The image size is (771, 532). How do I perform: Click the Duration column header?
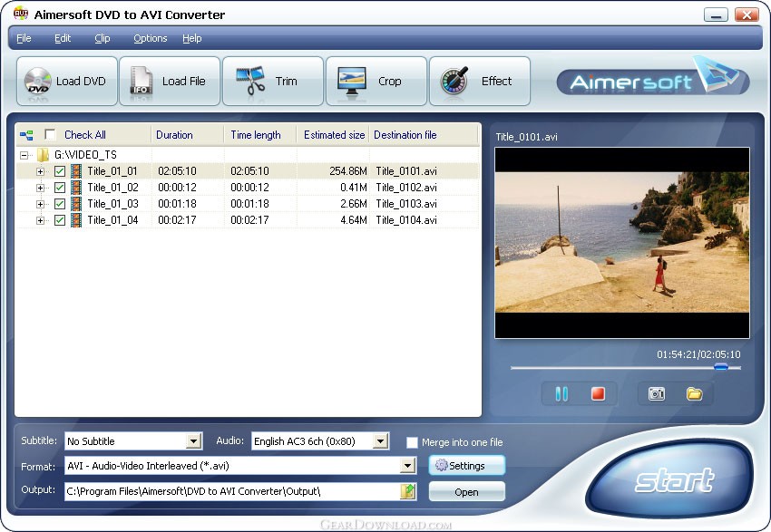point(188,135)
